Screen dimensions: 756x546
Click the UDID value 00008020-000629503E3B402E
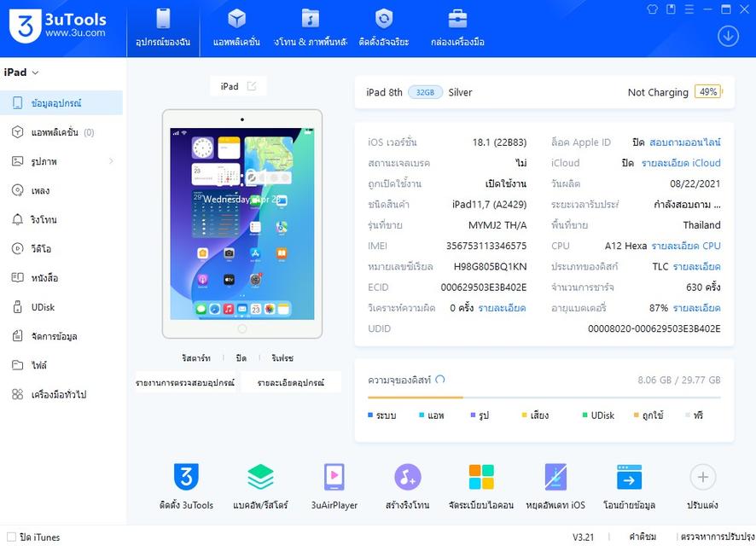tap(654, 328)
